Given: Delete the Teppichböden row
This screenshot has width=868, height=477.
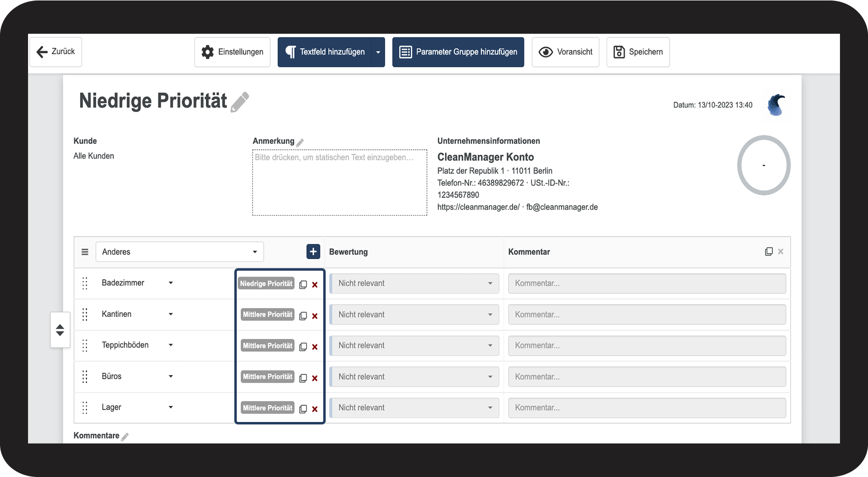Looking at the screenshot, I should coord(315,347).
